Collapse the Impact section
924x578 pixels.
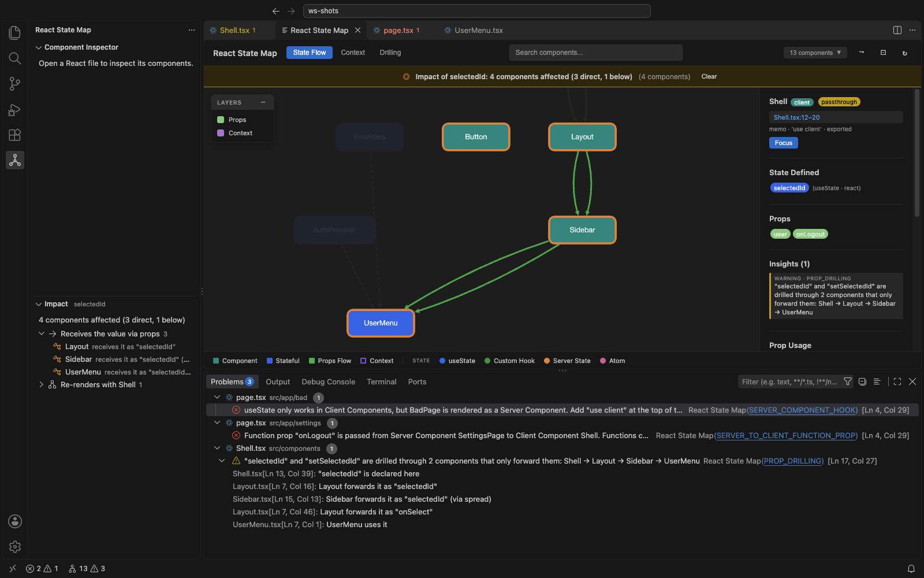click(39, 304)
